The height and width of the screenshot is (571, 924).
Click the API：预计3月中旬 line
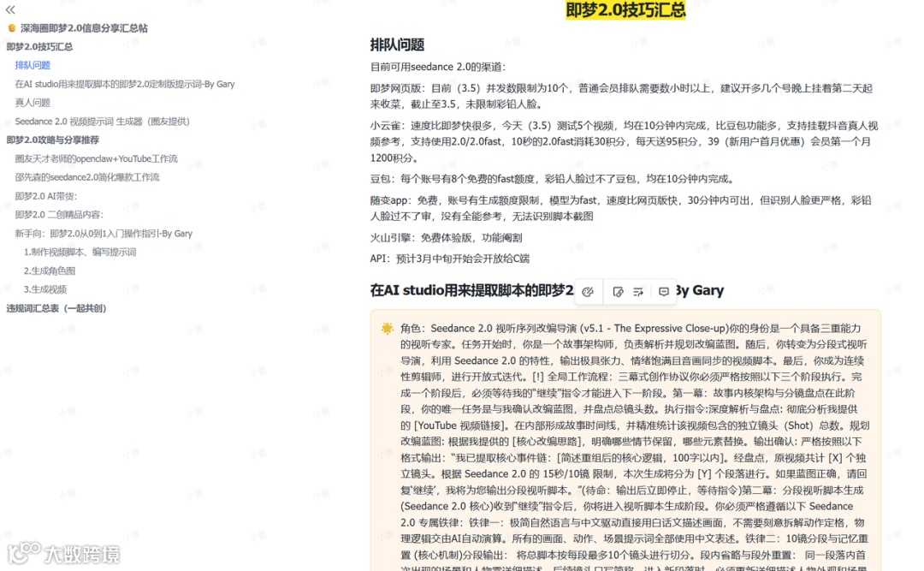tap(450, 259)
